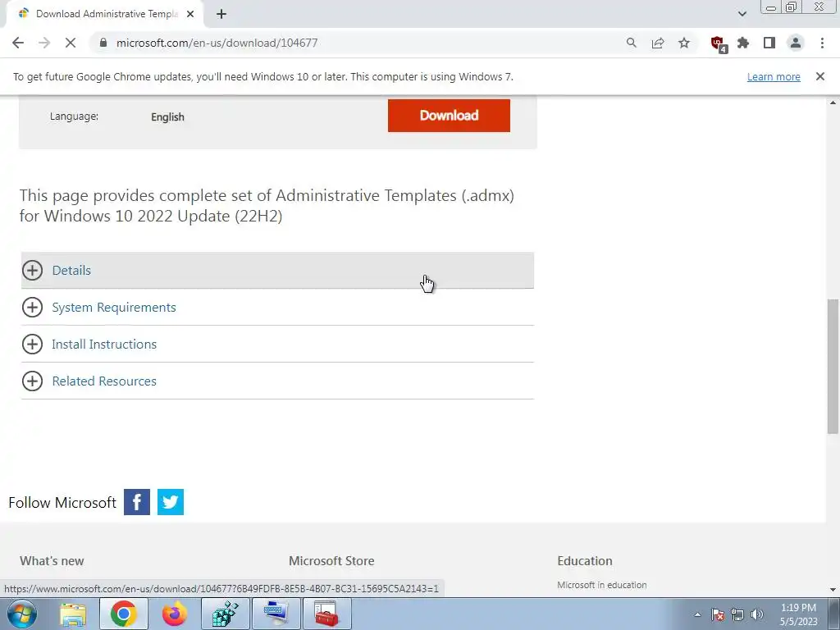Open the blue cubes taskbar app
This screenshot has width=840, height=630.
tap(225, 614)
